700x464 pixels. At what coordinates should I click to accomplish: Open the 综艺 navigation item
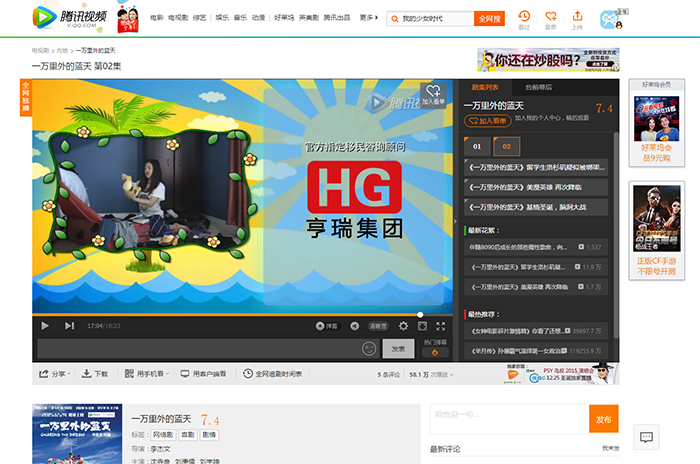click(x=200, y=17)
